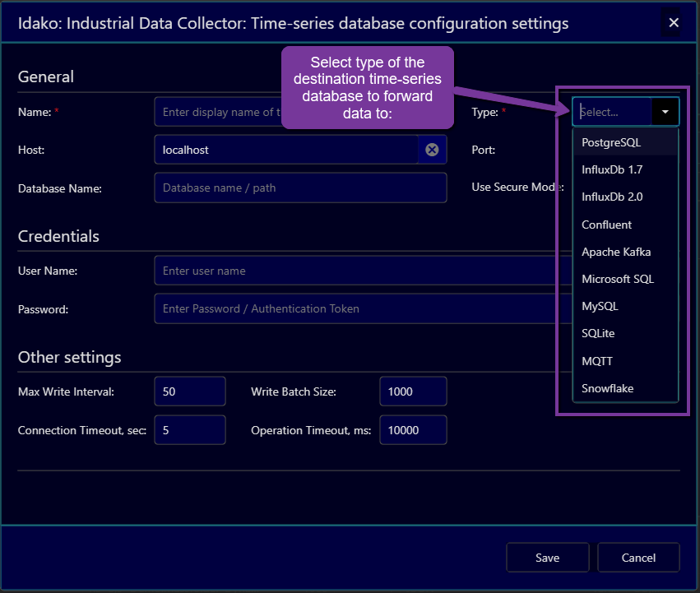Expand the Type dropdown arrow
Screen dimensions: 700x593
coord(665,112)
